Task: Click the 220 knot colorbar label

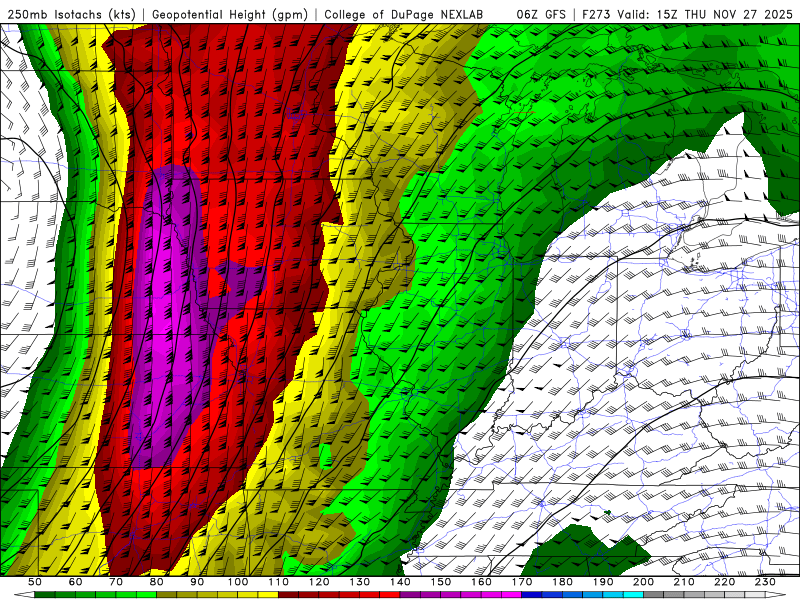Action: [x=724, y=582]
